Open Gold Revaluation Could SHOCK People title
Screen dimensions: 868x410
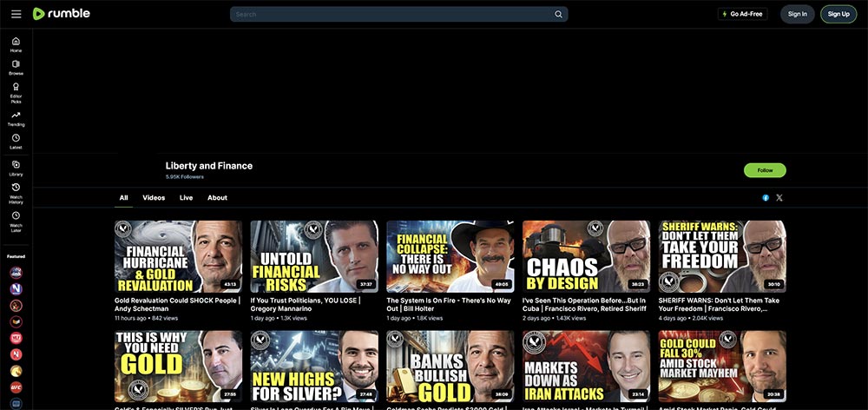pos(177,304)
